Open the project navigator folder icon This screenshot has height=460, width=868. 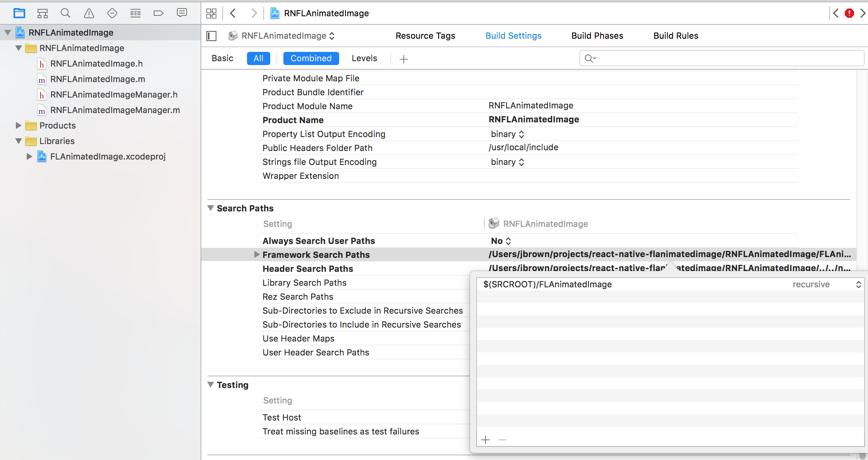(x=19, y=13)
